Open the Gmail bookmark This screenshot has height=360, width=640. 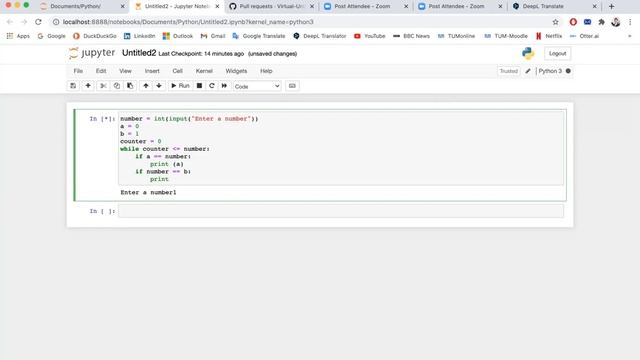pos(213,36)
